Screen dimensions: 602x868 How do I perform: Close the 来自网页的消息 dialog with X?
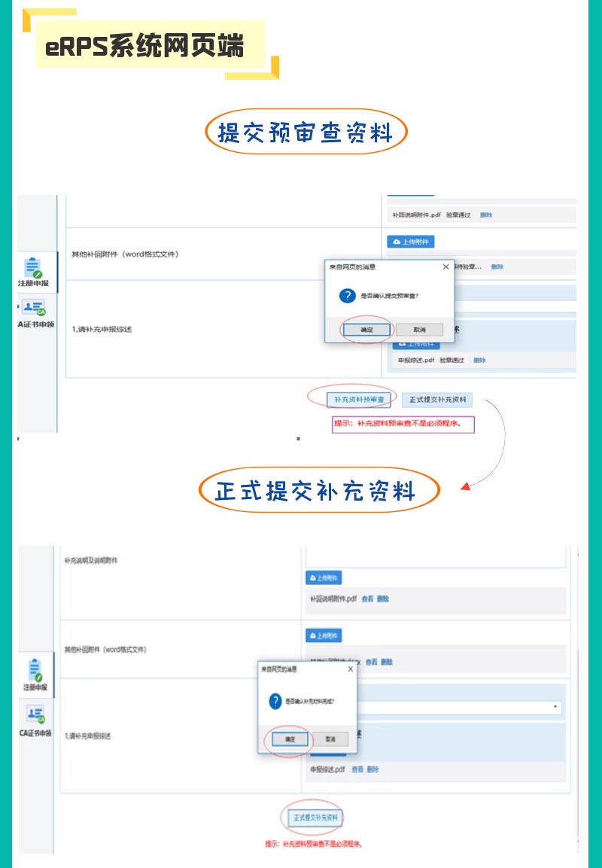pos(445,265)
